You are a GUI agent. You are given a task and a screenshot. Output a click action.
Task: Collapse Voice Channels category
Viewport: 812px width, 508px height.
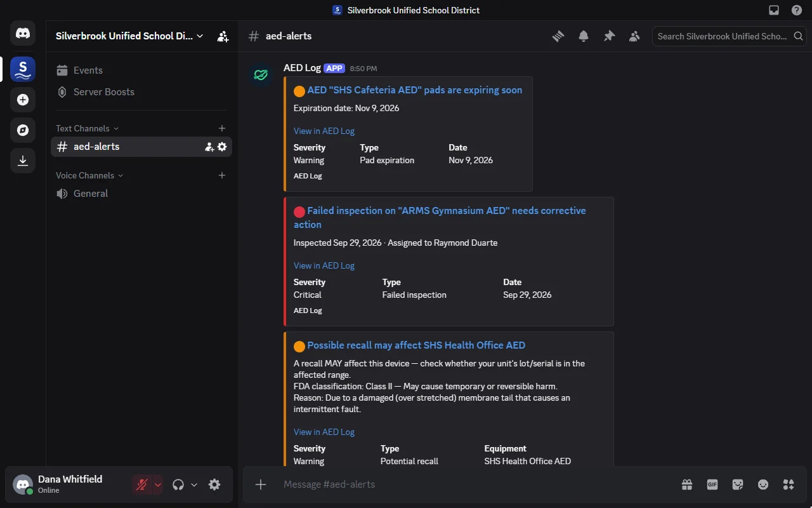[89, 175]
